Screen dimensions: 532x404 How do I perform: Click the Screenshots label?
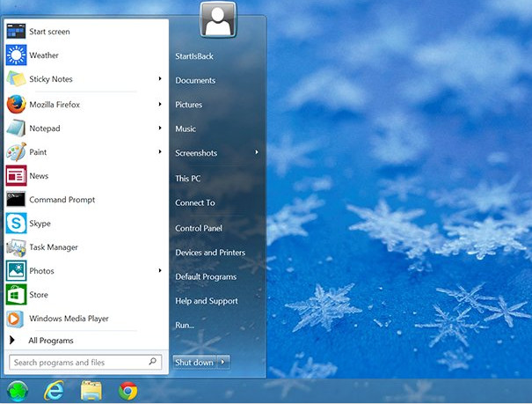[196, 153]
